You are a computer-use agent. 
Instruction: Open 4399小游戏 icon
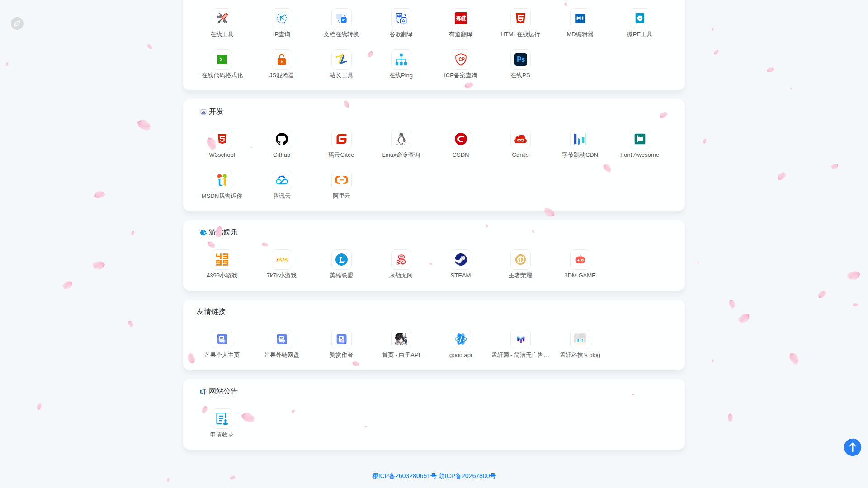pos(222,260)
